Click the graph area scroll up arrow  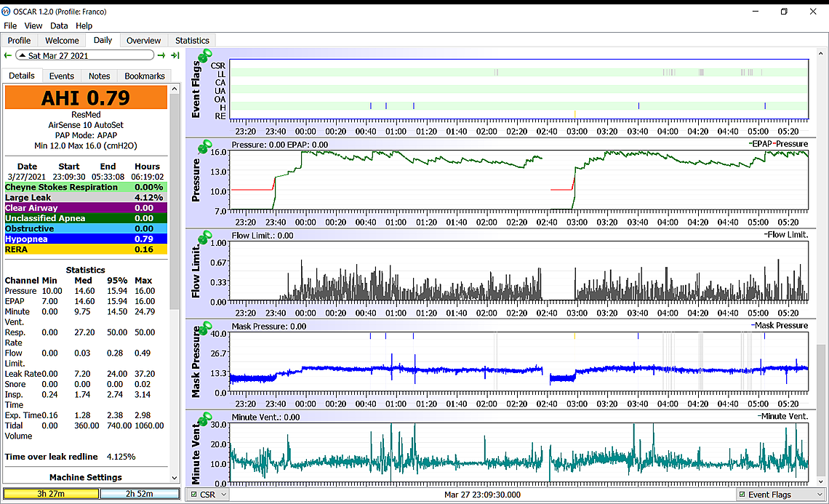click(x=820, y=53)
